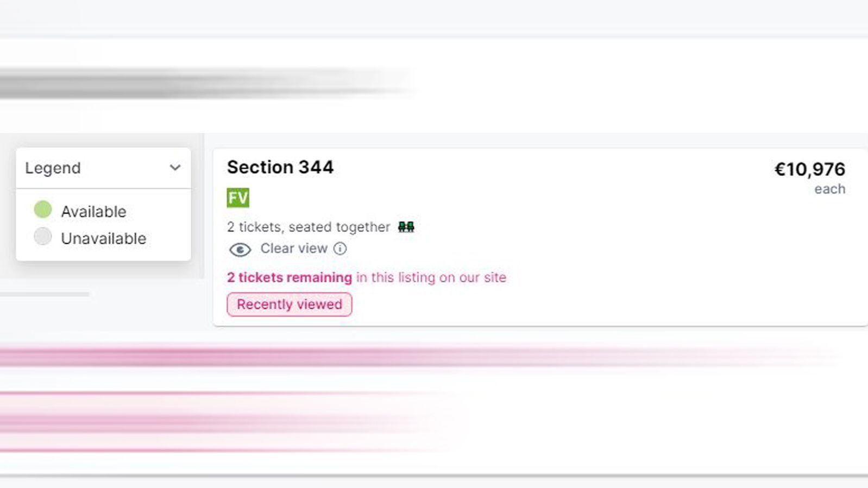This screenshot has height=488, width=868.
Task: Select the Available legend text
Action: pyautogui.click(x=93, y=212)
